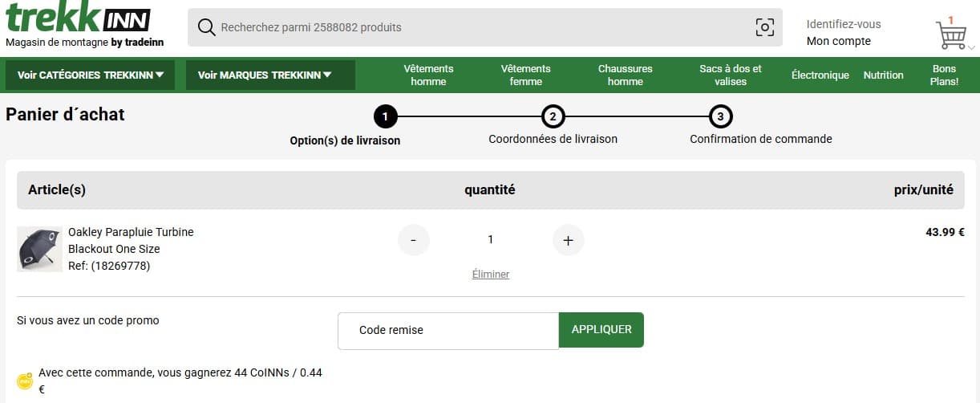Click the product search field

coord(481,27)
